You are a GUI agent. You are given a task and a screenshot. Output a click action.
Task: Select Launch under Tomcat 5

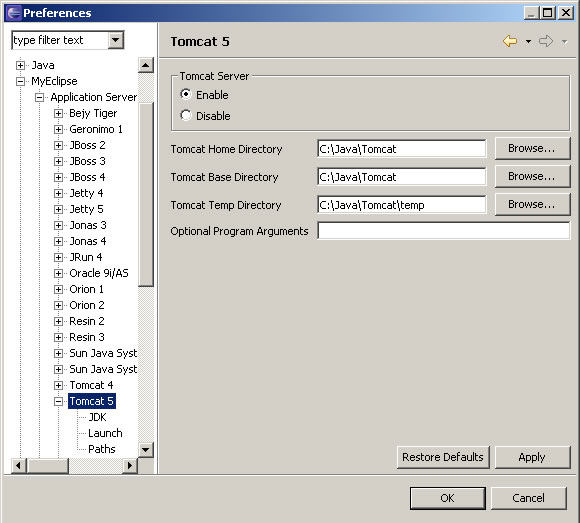105,433
